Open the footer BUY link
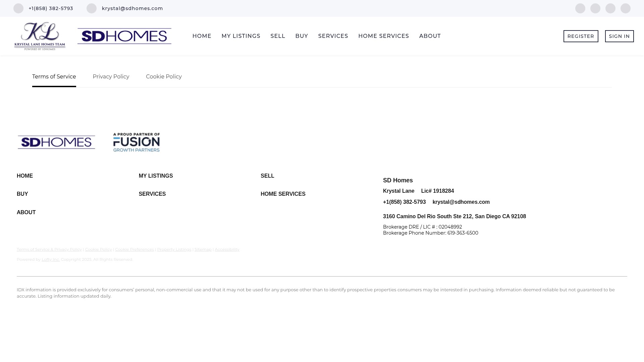The width and height of the screenshot is (644, 362). point(22,194)
